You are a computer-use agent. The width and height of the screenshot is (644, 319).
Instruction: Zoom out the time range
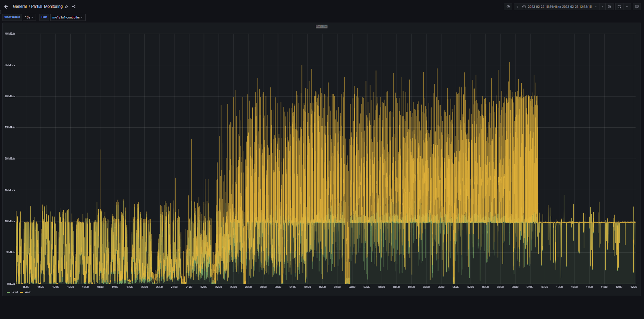click(x=609, y=7)
